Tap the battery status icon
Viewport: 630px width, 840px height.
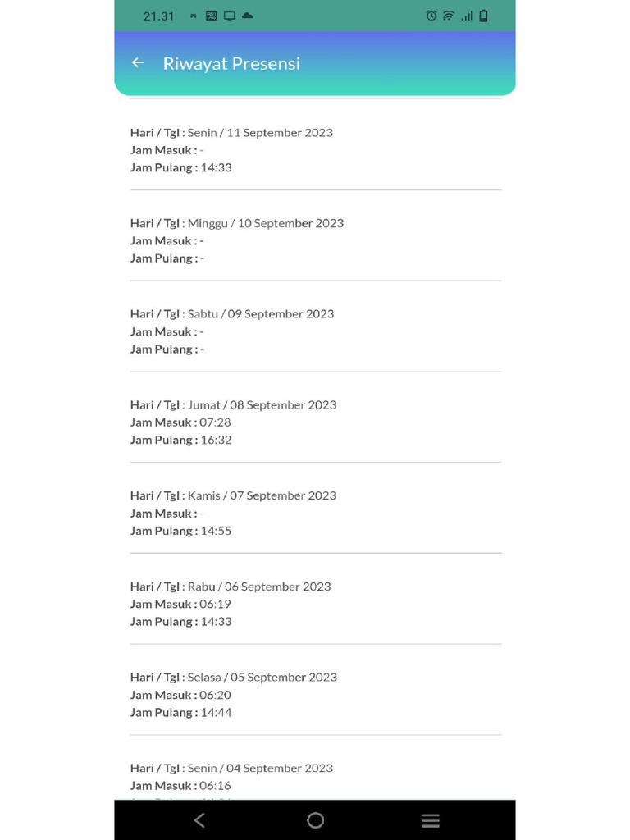click(x=483, y=16)
